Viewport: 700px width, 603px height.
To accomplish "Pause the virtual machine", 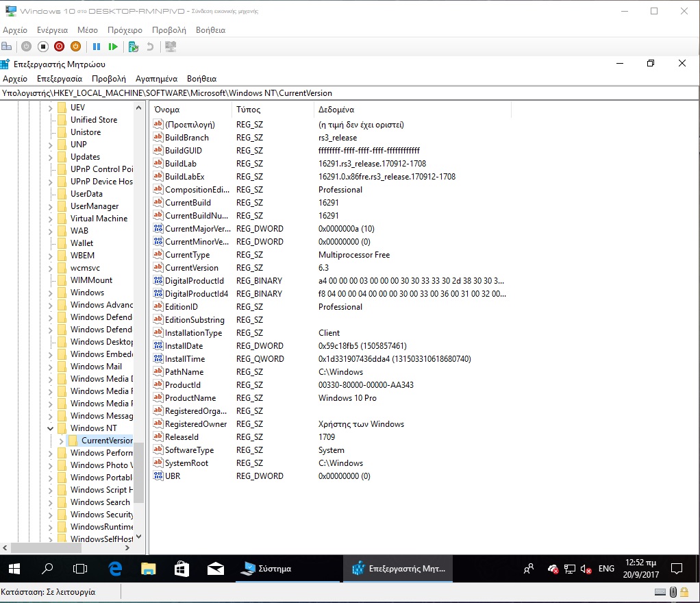I will pyautogui.click(x=97, y=47).
